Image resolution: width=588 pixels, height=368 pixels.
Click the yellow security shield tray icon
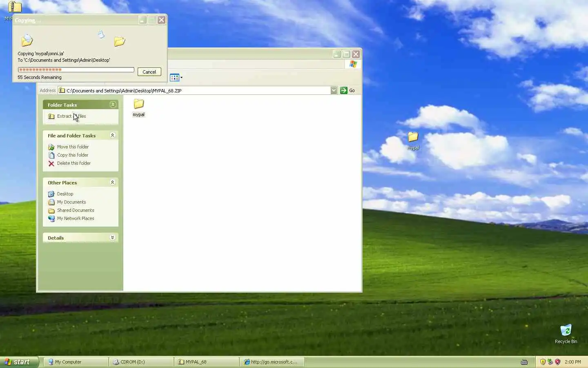click(543, 362)
